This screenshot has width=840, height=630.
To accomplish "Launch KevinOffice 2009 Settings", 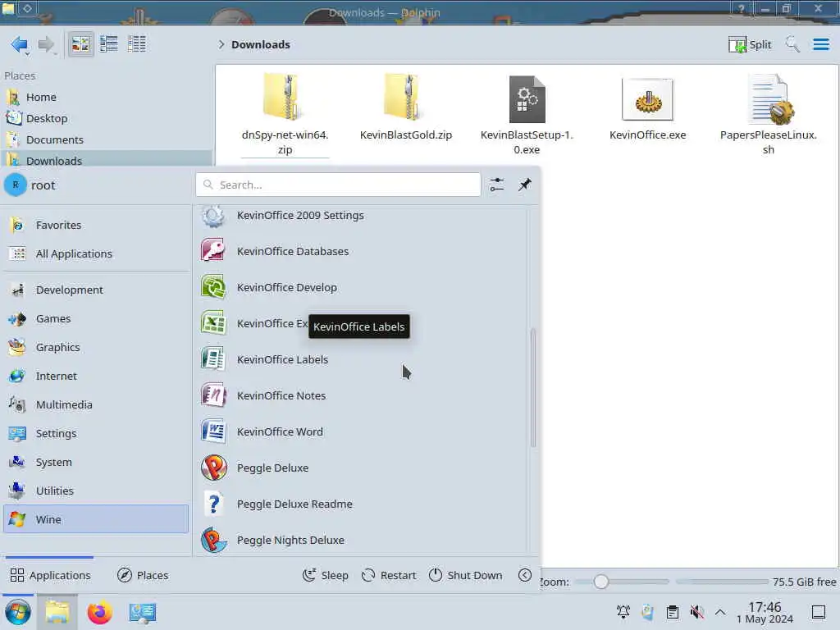I will 361,216.
